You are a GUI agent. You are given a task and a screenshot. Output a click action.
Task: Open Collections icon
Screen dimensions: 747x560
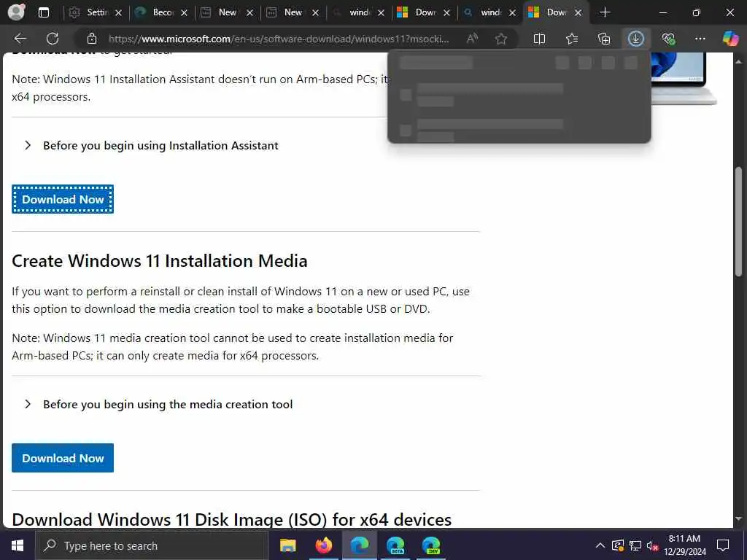click(603, 39)
